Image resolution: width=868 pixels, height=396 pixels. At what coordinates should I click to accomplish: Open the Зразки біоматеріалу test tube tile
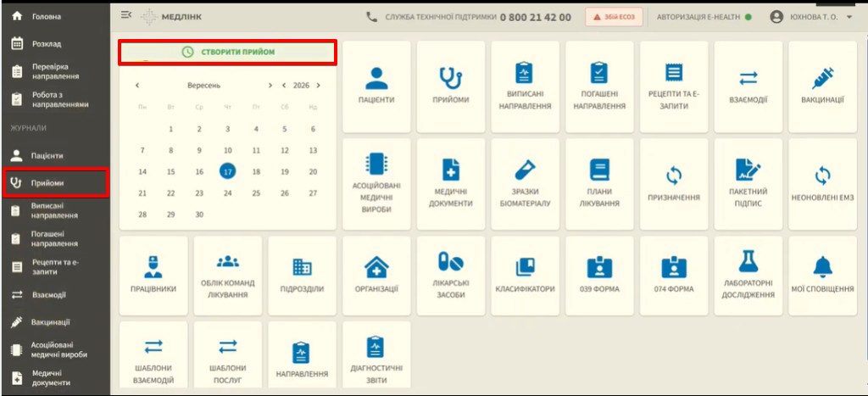pyautogui.click(x=525, y=184)
